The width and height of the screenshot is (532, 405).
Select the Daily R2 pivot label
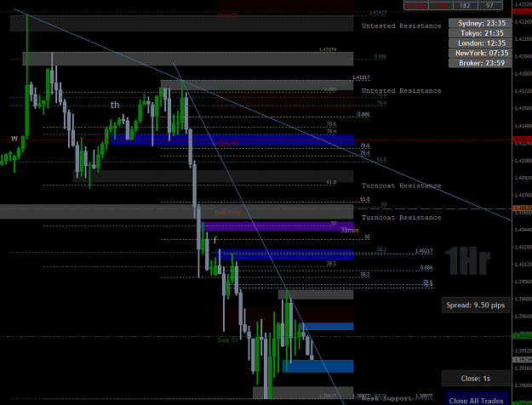(x=228, y=15)
